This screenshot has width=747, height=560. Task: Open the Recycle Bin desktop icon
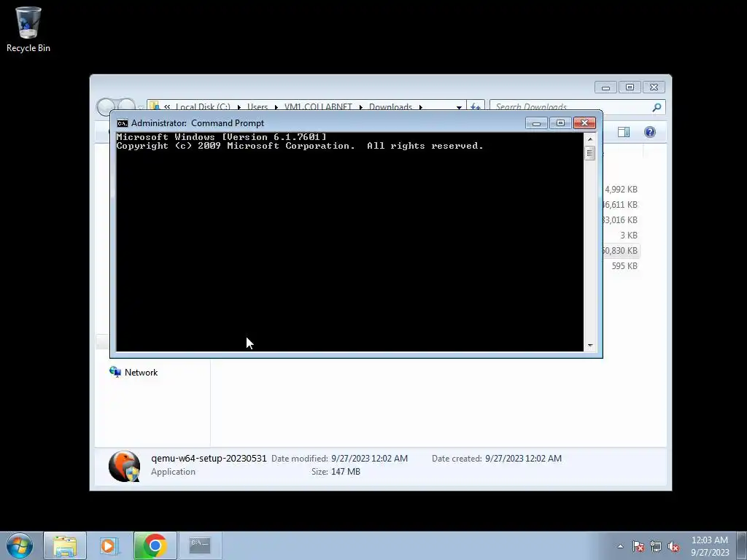28,29
